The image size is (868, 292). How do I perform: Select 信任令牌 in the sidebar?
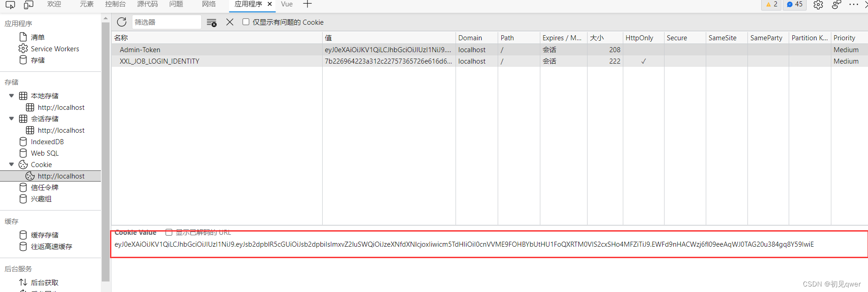44,187
